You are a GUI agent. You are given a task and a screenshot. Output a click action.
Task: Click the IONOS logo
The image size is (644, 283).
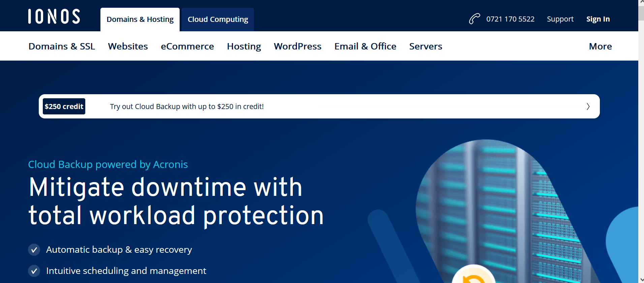[x=54, y=16]
